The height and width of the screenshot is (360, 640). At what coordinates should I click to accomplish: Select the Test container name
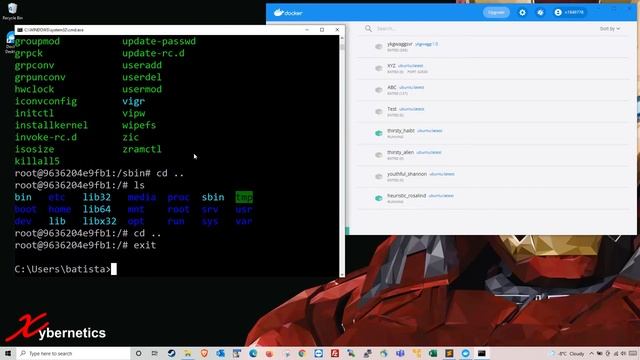pyautogui.click(x=392, y=109)
